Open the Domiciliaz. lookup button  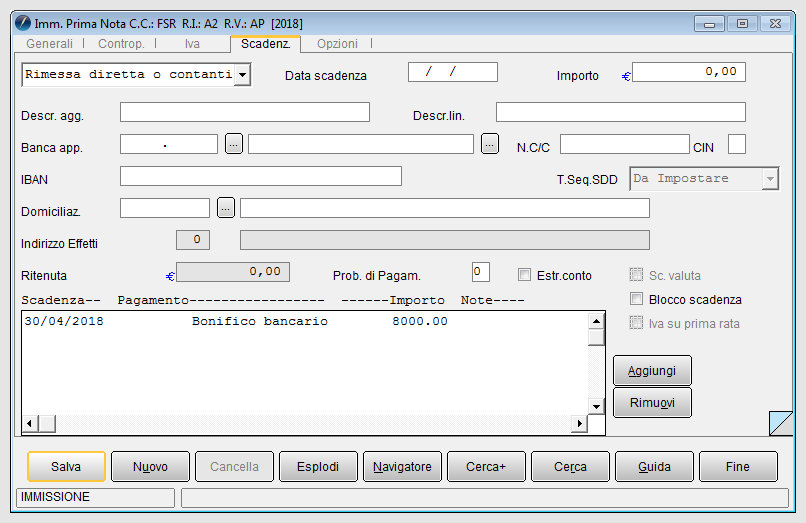pos(226,208)
